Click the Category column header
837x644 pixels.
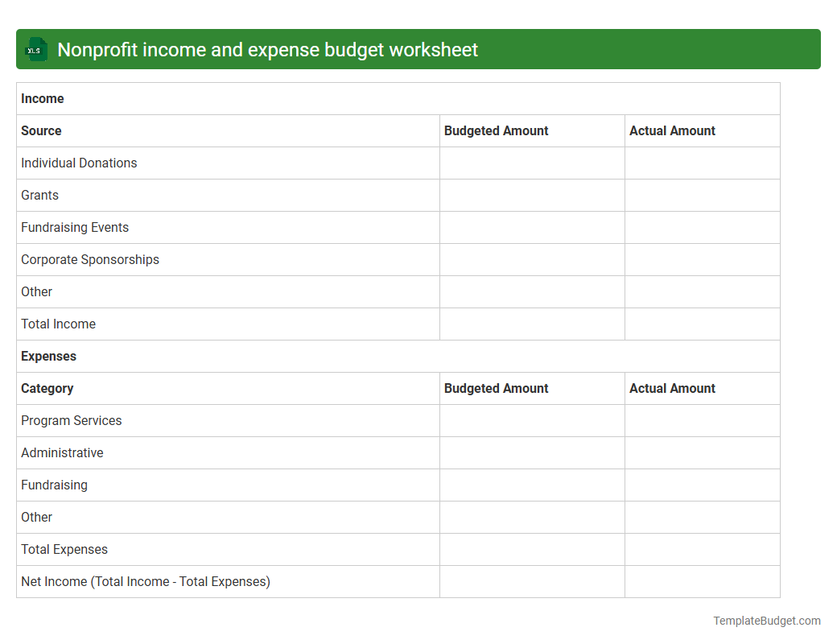(x=47, y=388)
